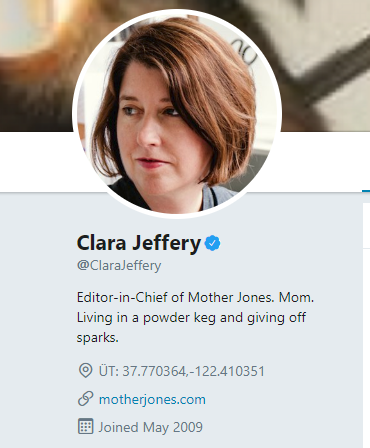The height and width of the screenshot is (448, 370).
Task: Click the word sparks in the bio
Action: point(98,338)
